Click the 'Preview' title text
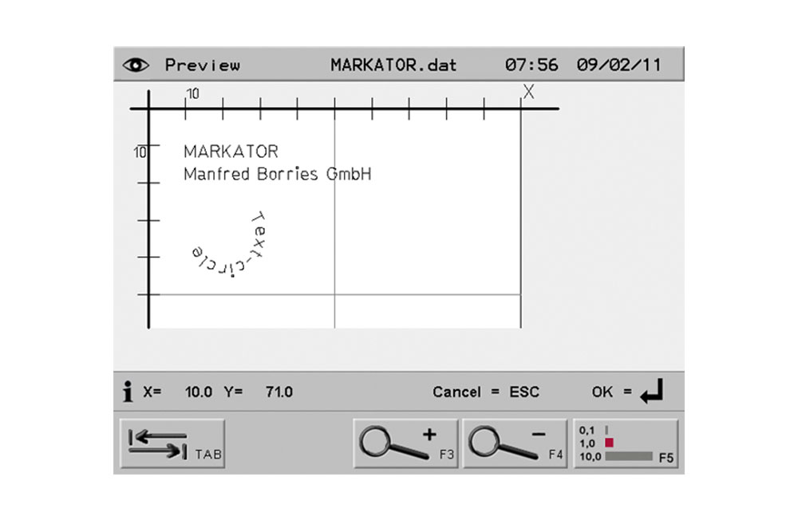Screen dimensions: 798x532 tap(203, 65)
